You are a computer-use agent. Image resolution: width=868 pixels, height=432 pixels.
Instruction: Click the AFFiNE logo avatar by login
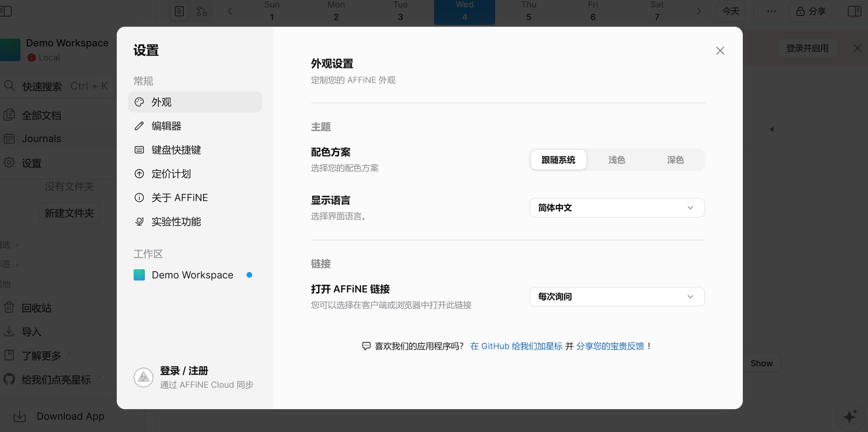coord(143,378)
